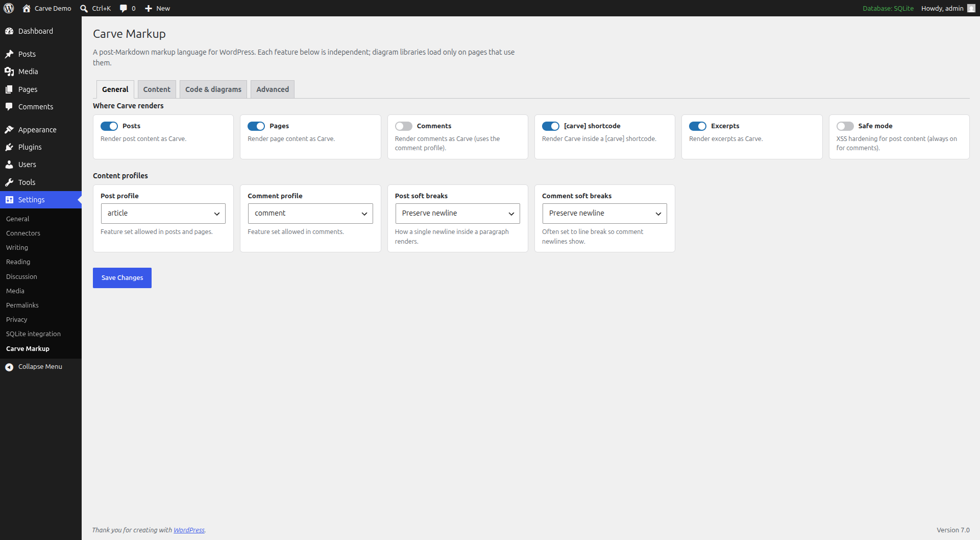Click the Save Changes button
Image resolution: width=980 pixels, height=540 pixels.
(x=122, y=278)
